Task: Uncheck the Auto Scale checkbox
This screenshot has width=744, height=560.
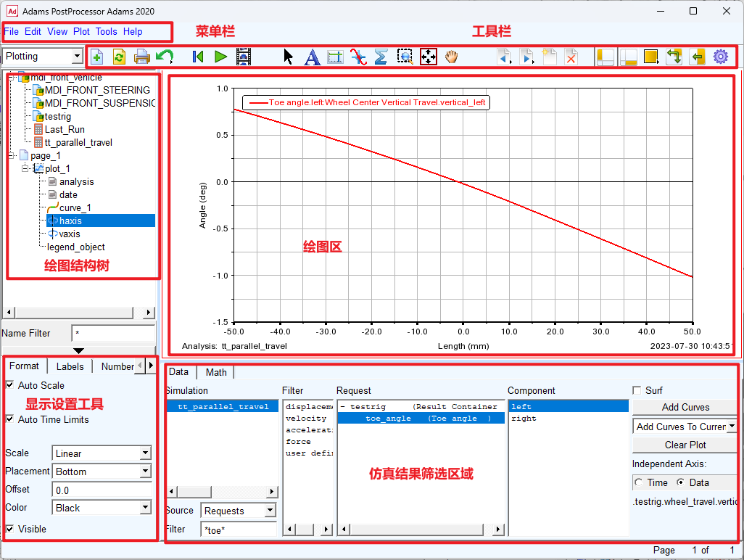Action: tap(9, 385)
